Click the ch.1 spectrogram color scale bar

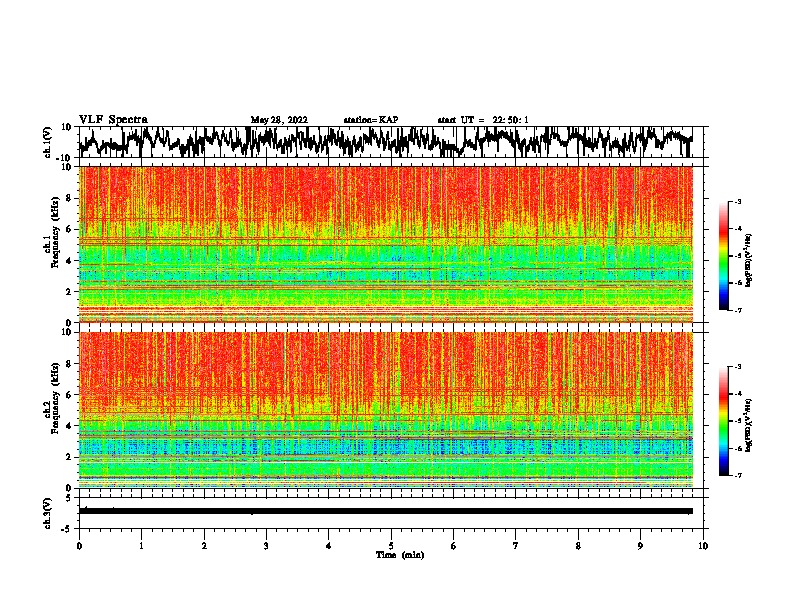(724, 256)
